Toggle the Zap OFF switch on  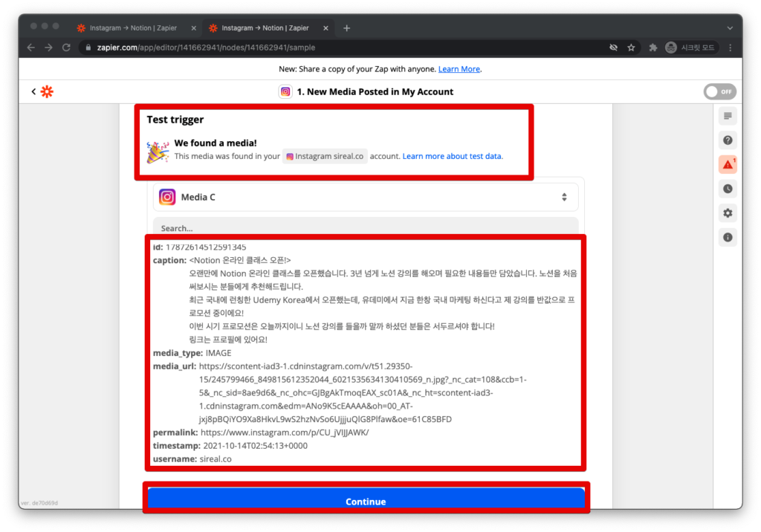pyautogui.click(x=720, y=91)
